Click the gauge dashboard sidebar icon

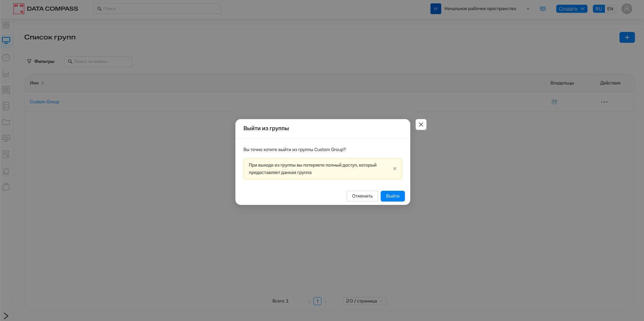coord(6,58)
